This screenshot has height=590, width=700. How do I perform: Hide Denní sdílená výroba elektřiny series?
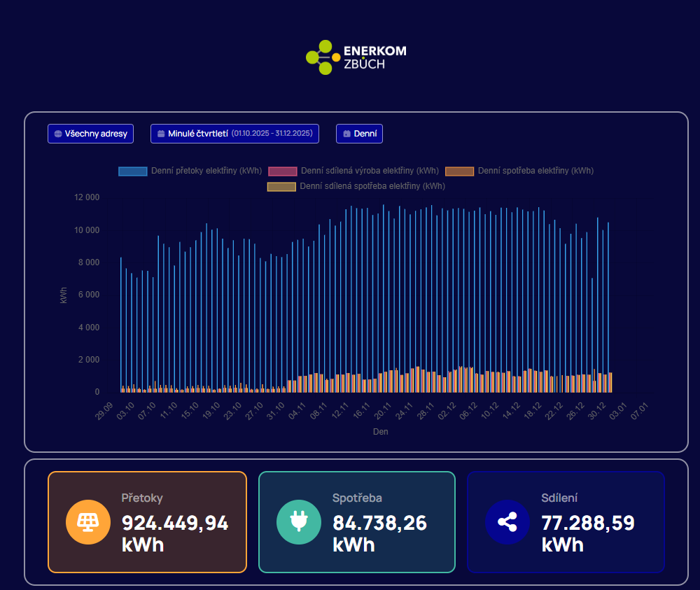[353, 171]
